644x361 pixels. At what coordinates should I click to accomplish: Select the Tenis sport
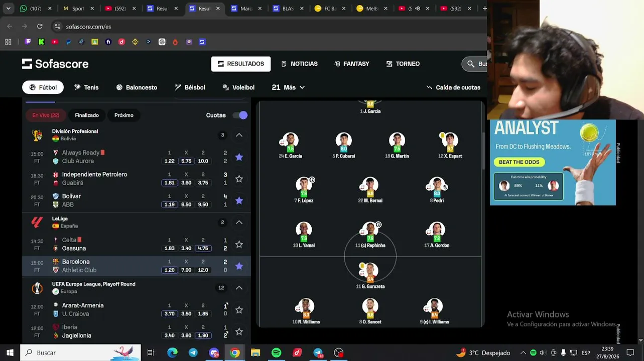pyautogui.click(x=86, y=87)
